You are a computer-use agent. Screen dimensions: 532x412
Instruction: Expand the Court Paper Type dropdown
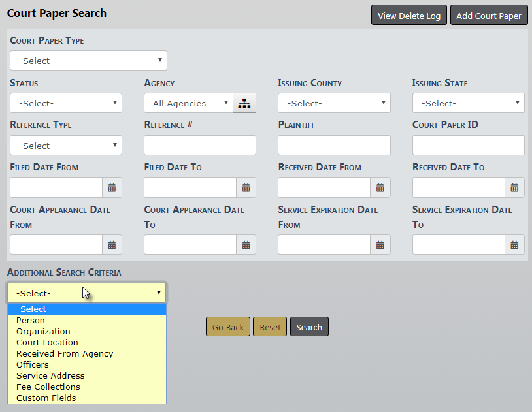[x=88, y=61]
